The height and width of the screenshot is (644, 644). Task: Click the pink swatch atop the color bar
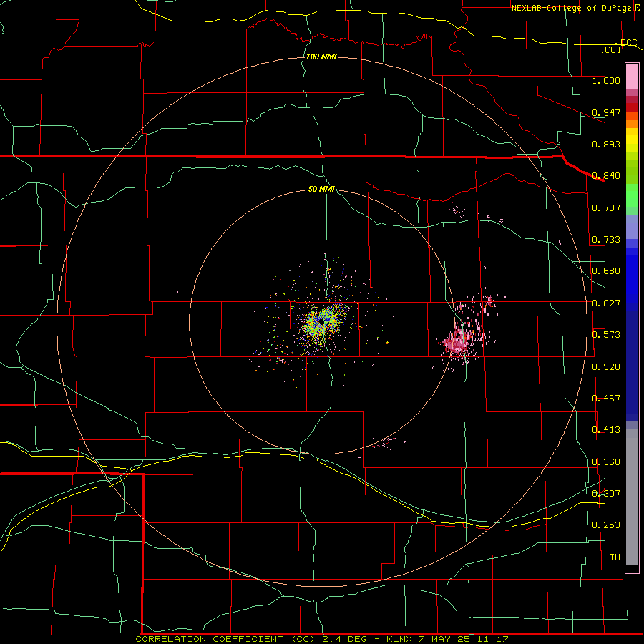pyautogui.click(x=632, y=77)
